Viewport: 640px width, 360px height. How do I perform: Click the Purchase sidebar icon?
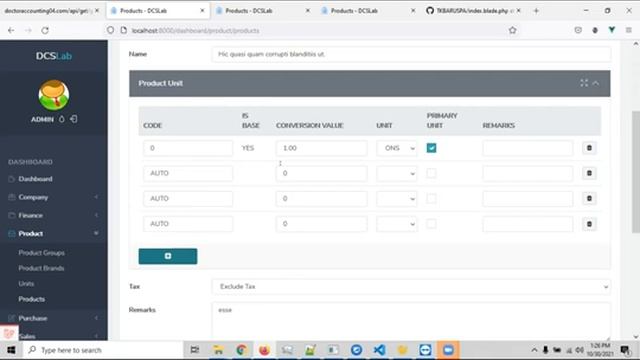click(11, 318)
